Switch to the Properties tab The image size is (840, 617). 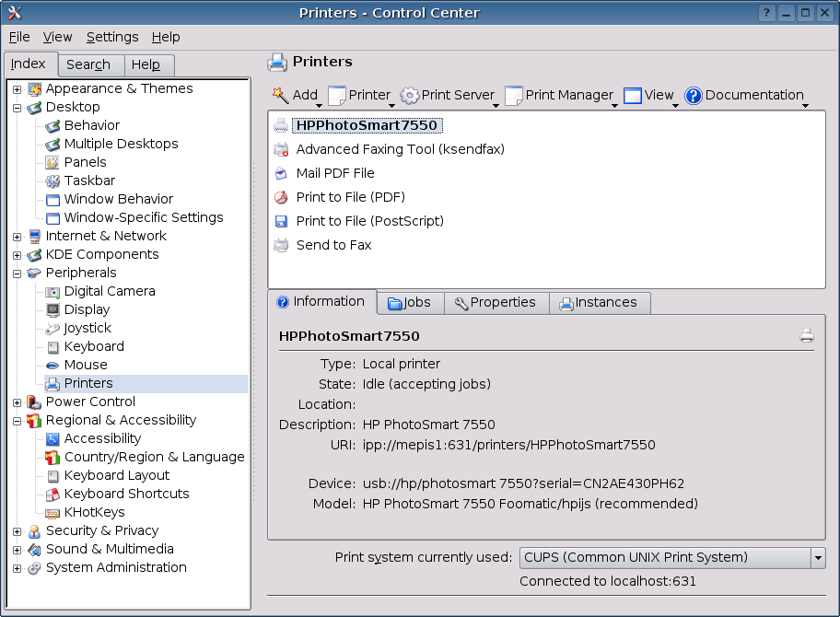tap(496, 303)
